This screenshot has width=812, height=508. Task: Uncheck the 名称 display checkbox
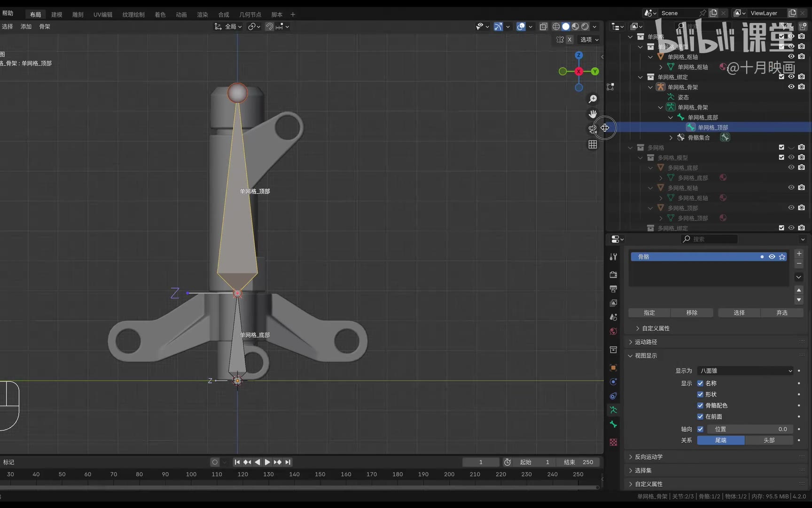(700, 383)
